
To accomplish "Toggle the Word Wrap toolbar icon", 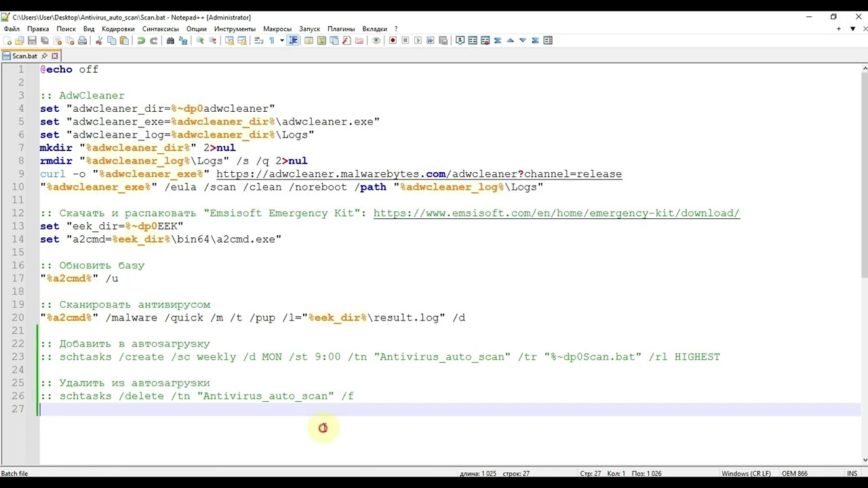I will [x=258, y=41].
